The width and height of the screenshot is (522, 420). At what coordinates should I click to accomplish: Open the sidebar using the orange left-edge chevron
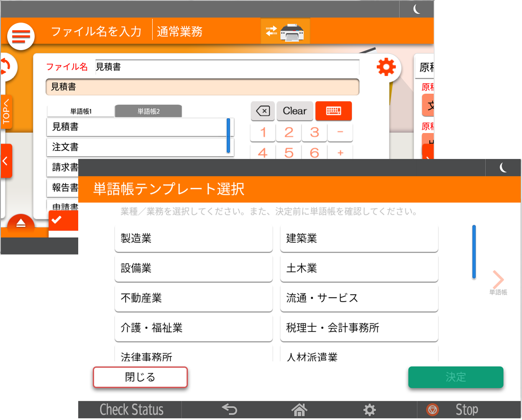coord(5,161)
